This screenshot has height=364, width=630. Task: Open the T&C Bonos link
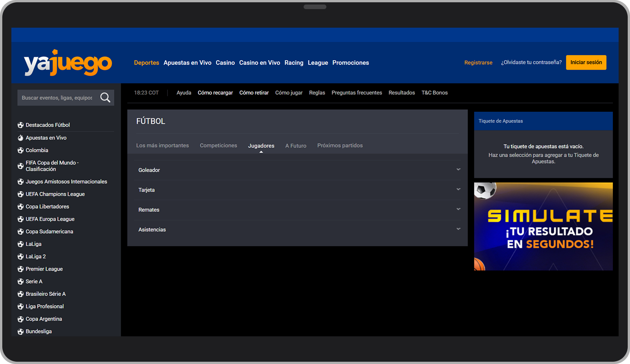click(x=435, y=93)
